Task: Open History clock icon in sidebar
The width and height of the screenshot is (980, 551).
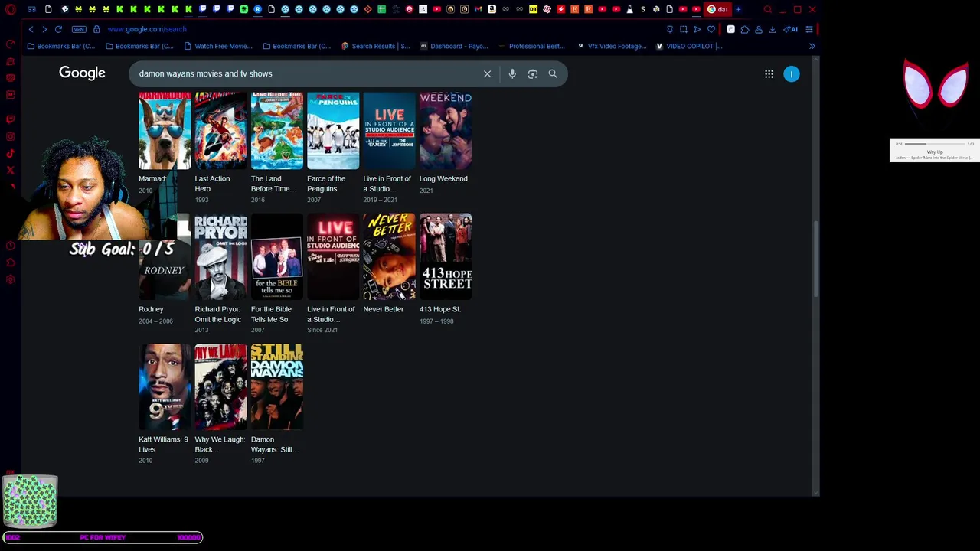Action: (x=11, y=246)
